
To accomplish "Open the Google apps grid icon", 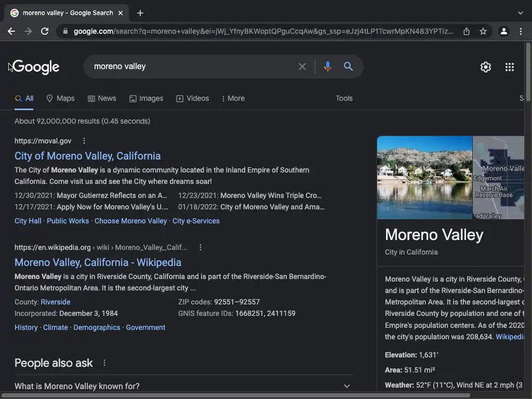I will 510,67.
